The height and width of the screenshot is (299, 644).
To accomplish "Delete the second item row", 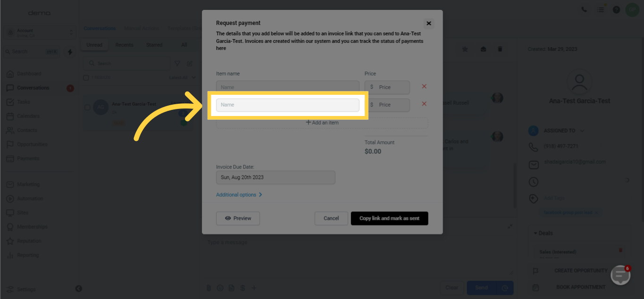I will click(424, 104).
